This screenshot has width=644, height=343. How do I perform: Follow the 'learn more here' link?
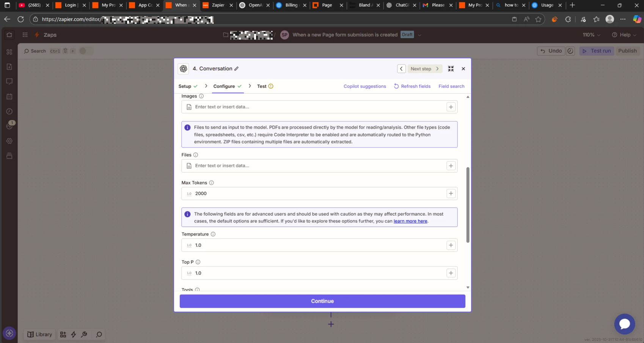410,221
